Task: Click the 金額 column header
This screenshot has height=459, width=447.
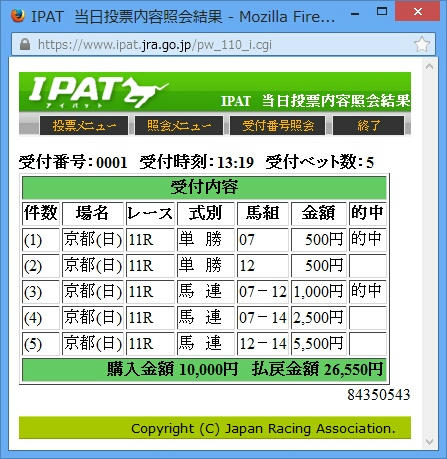Action: point(319,213)
